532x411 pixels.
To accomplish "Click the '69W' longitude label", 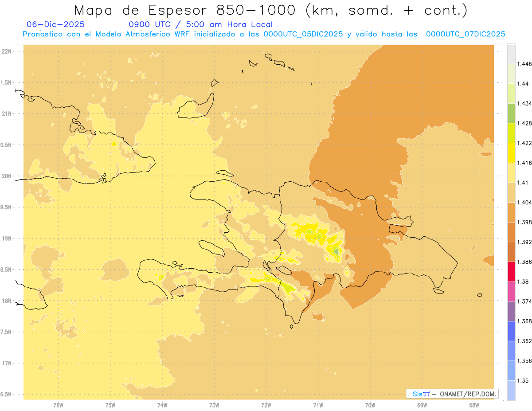I will pyautogui.click(x=422, y=405).
